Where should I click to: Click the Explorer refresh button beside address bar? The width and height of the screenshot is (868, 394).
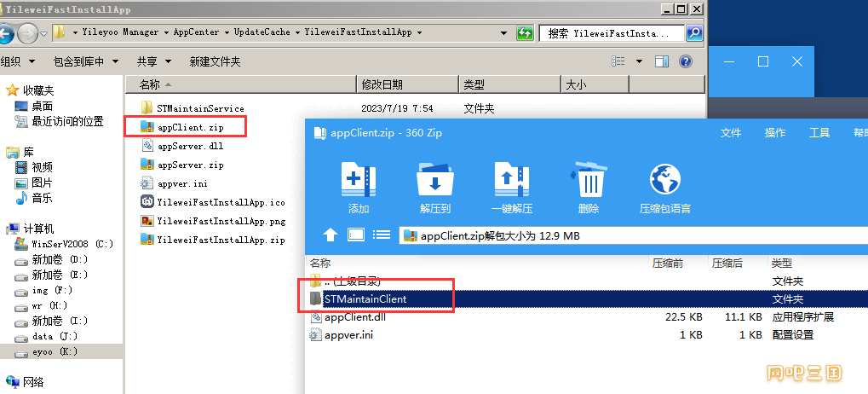(525, 32)
